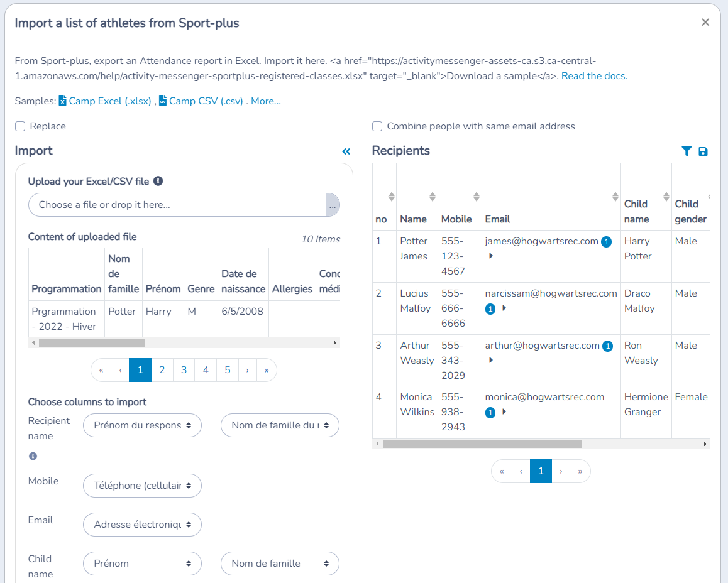Click the browse '...' button of file input
This screenshot has height=583, width=728.
pos(333,205)
